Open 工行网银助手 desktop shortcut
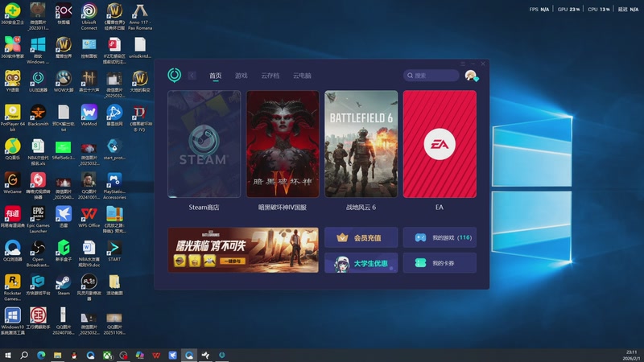644x362 pixels. click(38, 318)
